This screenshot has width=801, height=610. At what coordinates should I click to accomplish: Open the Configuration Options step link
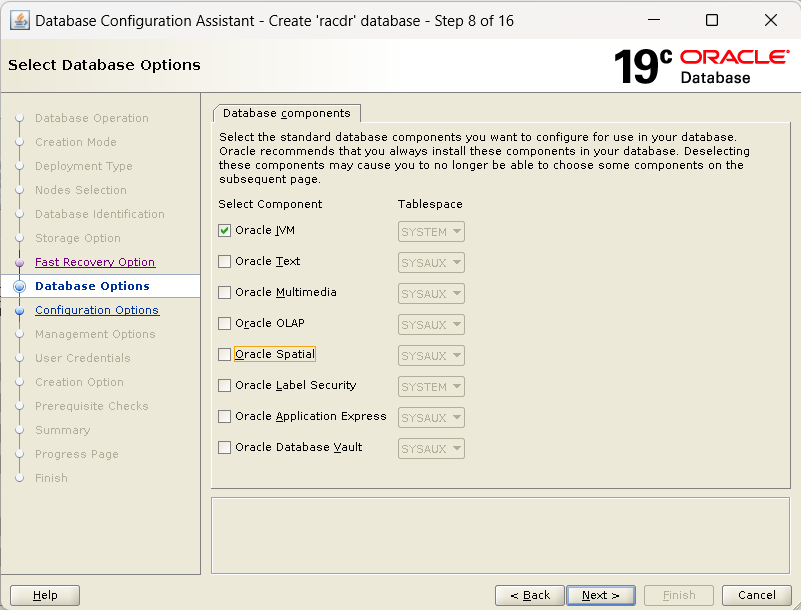pos(97,310)
